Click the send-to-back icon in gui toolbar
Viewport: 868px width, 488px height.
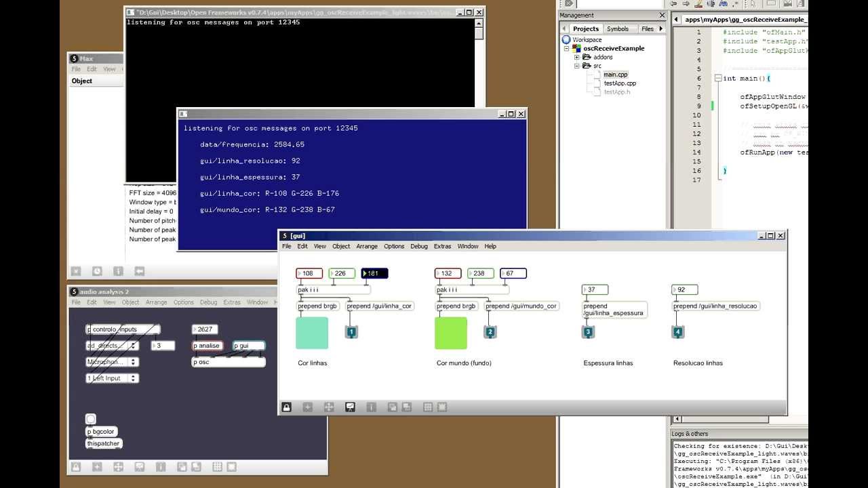coord(406,407)
